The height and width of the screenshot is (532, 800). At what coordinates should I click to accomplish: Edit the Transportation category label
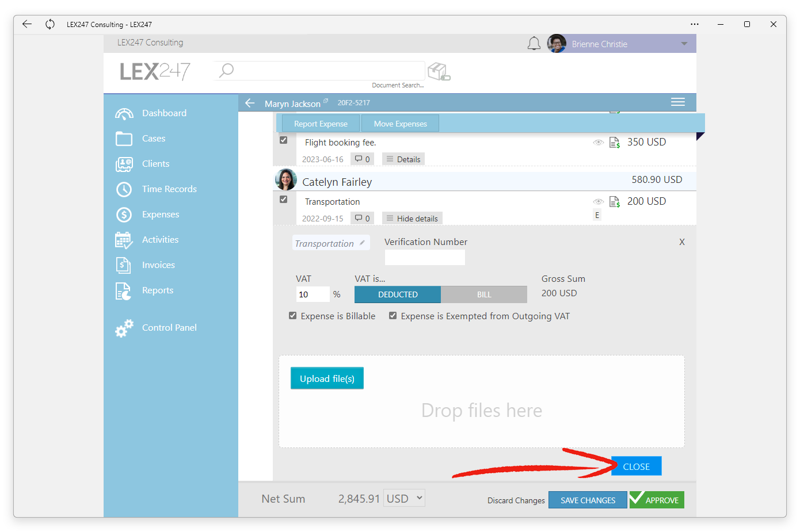(x=331, y=243)
